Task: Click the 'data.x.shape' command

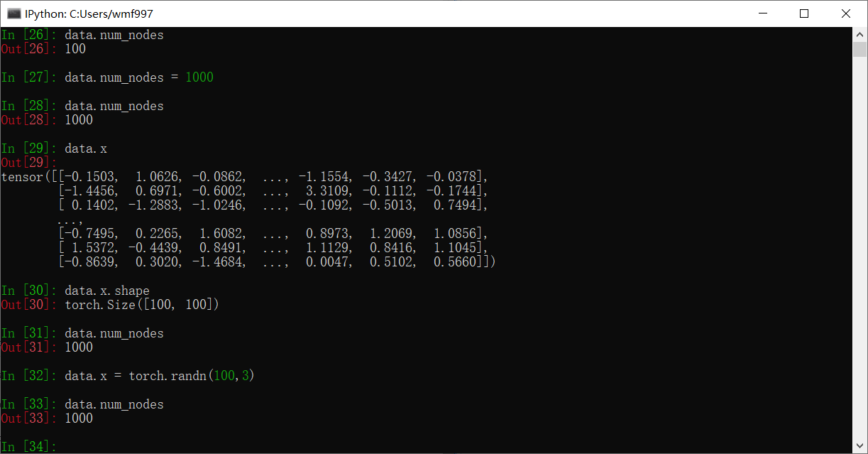Action: pyautogui.click(x=107, y=291)
